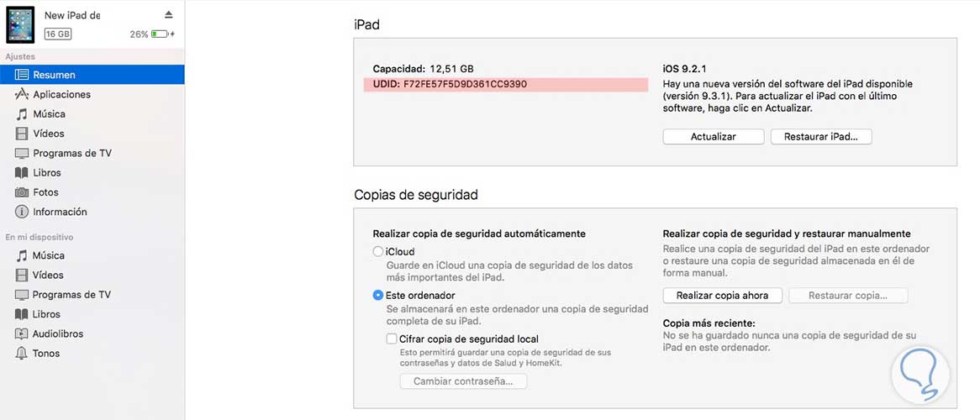Open Libros under En mi dispositivo
The image size is (980, 420).
pos(46,314)
